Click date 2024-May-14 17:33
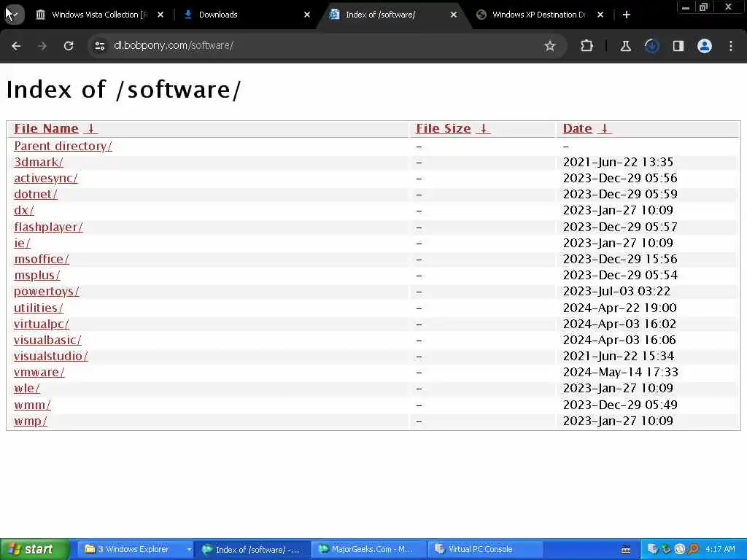The width and height of the screenshot is (747, 560). 620,373
